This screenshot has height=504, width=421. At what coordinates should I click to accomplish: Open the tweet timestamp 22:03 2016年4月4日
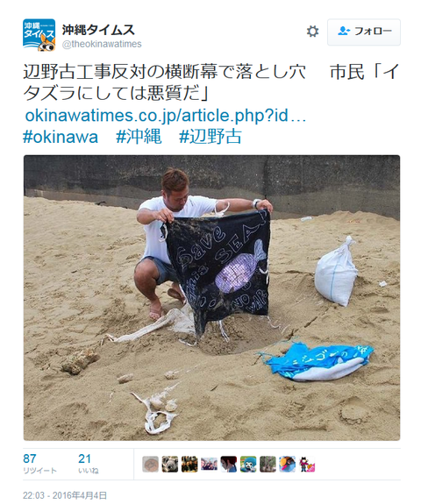click(x=65, y=495)
